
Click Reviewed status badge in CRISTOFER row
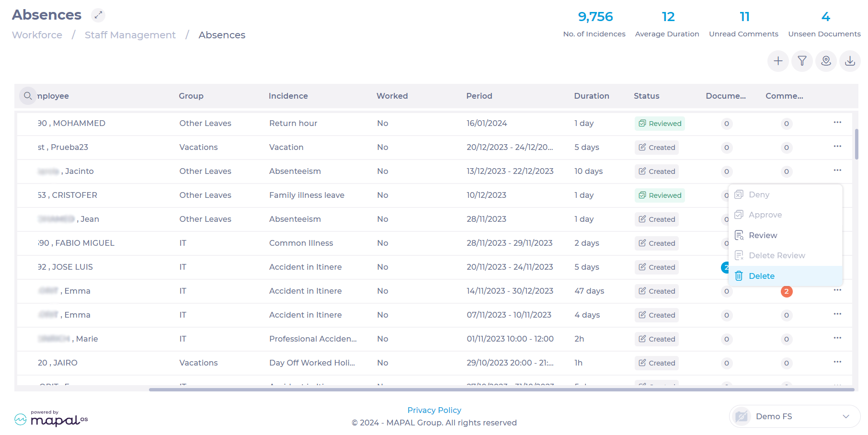[660, 195]
